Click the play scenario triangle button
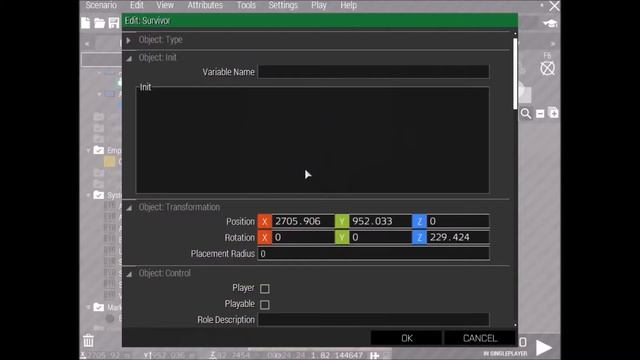 tap(543, 347)
